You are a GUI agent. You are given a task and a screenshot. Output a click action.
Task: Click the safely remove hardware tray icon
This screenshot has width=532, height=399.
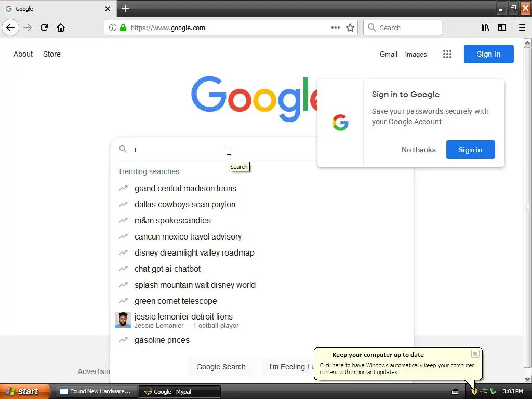493,391
